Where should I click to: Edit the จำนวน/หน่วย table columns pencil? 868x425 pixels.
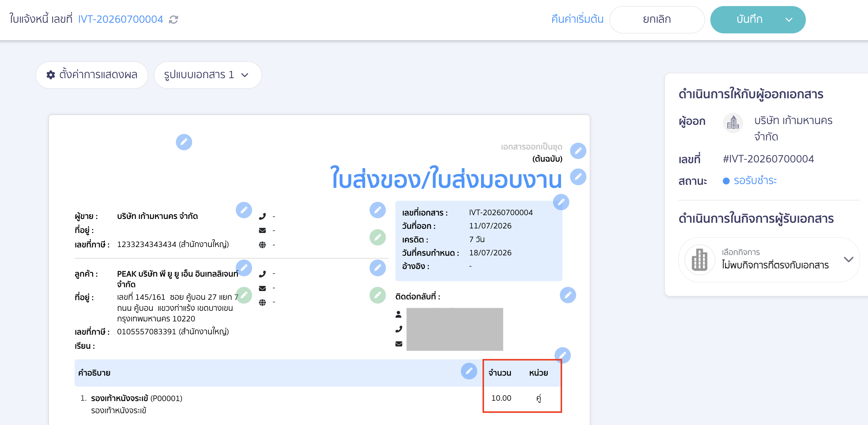[562, 355]
